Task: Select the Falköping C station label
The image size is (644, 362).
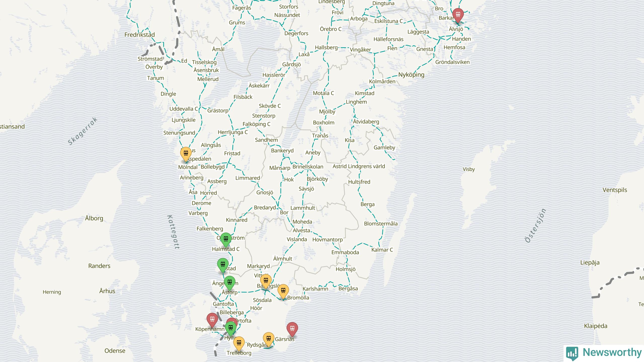Action: (256, 124)
